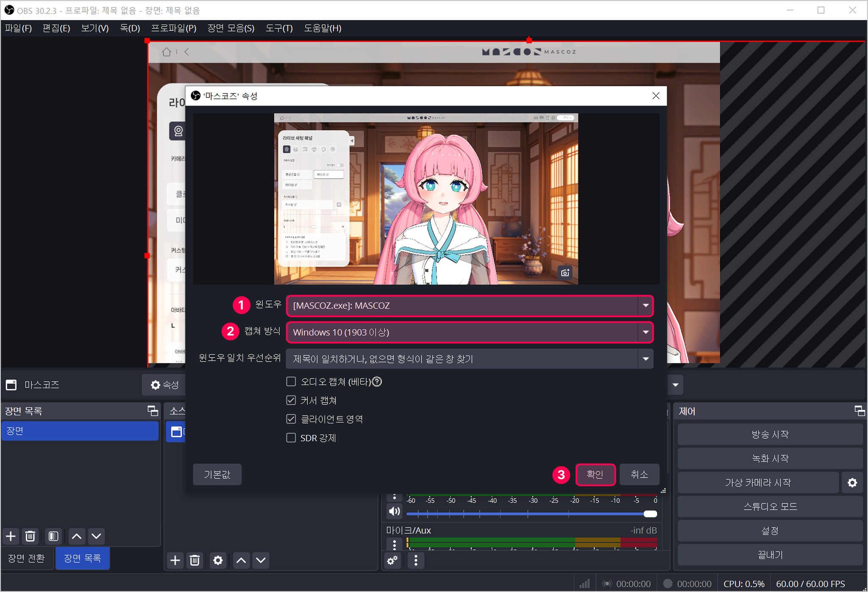Viewport: 868px width, 592px height.
Task: Open 도움말(H) menu
Action: [x=323, y=28]
